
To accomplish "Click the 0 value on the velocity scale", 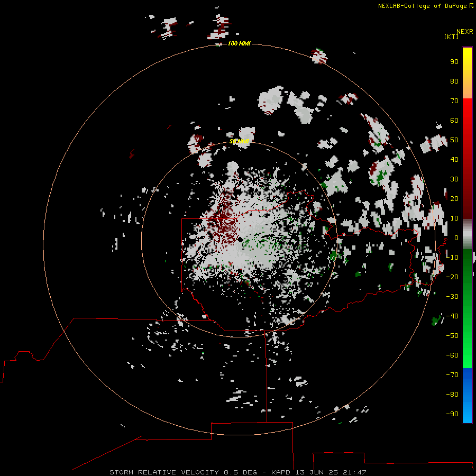I will 456,237.
